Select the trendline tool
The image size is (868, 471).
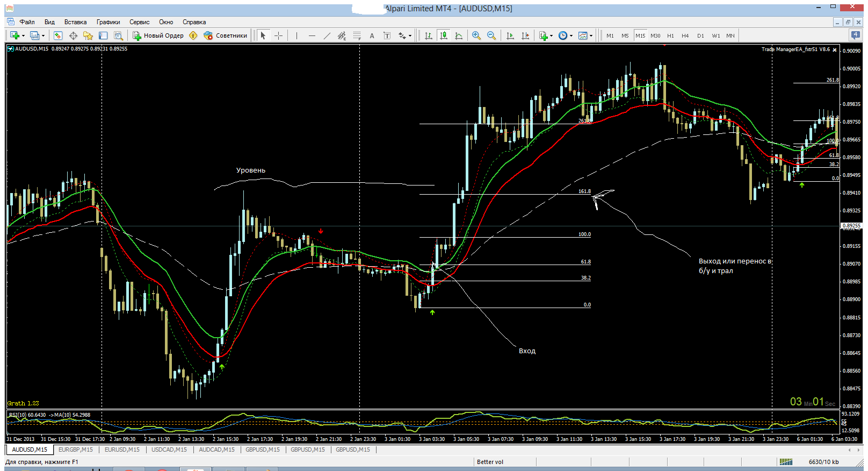click(327, 35)
